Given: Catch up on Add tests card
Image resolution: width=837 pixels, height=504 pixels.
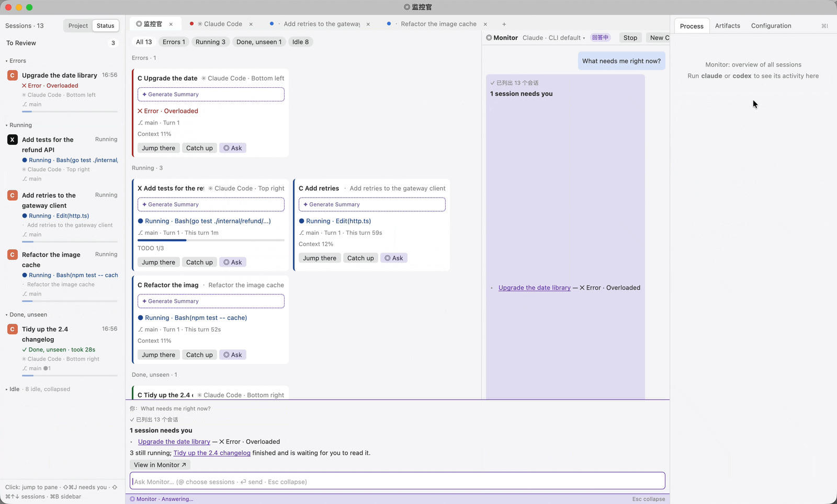Looking at the screenshot, I should pyautogui.click(x=199, y=262).
